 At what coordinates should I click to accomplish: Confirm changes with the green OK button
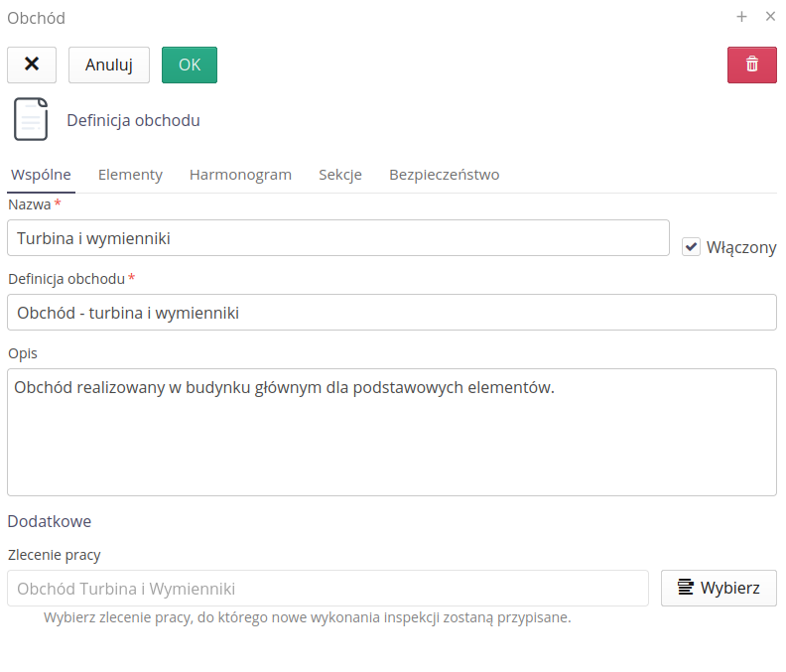pyautogui.click(x=189, y=65)
